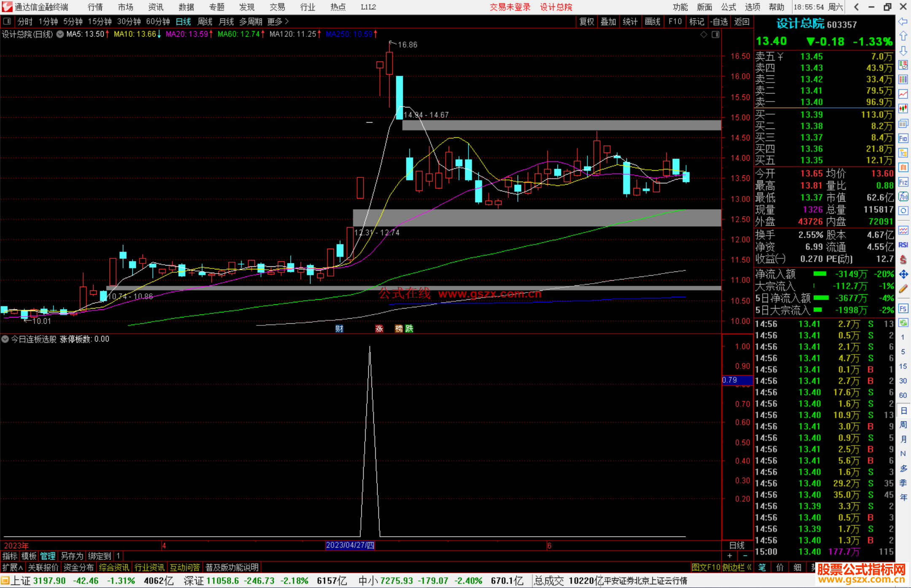Click the line trend chart icon in sidebar
Viewport: 911px width, 588px height.
coord(903,94)
